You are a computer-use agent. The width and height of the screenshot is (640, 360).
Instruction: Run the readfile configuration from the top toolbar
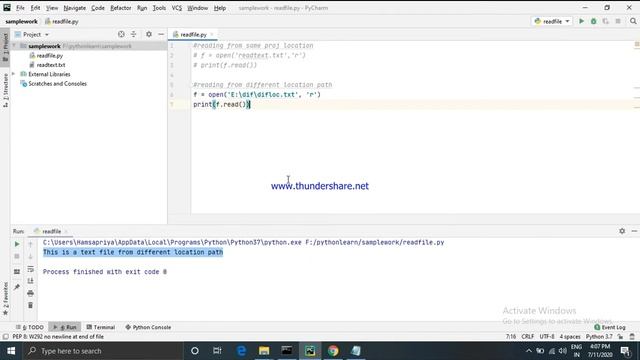click(x=581, y=21)
